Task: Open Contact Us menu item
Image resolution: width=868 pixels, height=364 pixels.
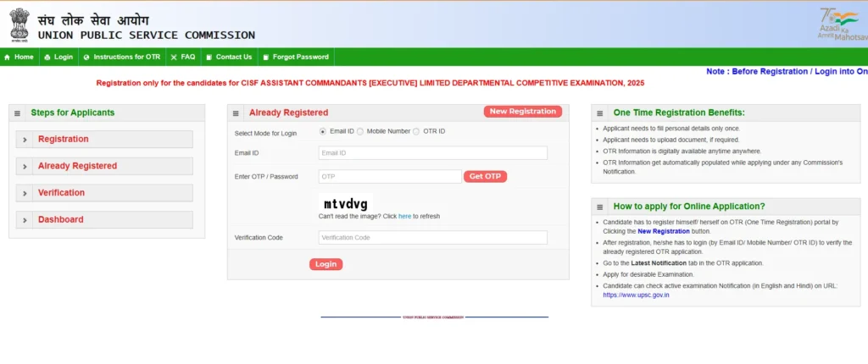Action: click(229, 57)
